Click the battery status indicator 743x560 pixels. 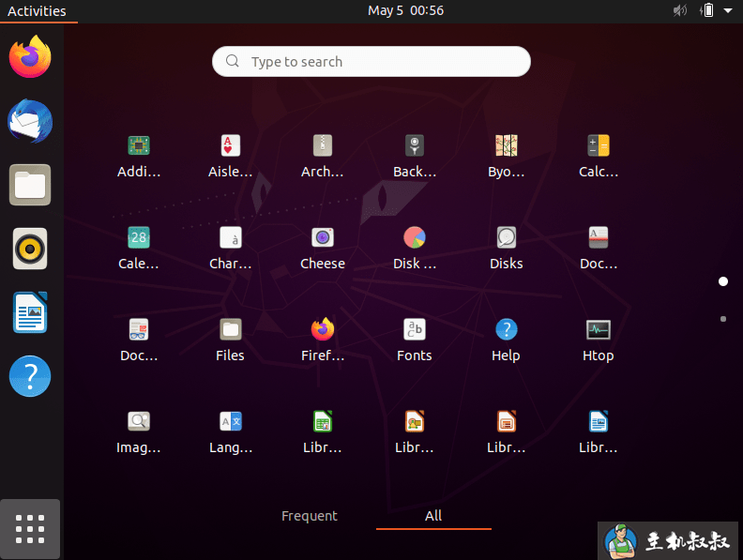706,10
